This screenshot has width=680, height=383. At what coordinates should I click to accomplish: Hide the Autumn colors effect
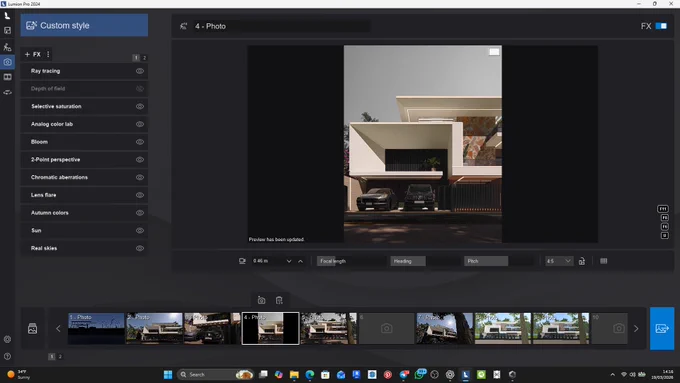(140, 213)
